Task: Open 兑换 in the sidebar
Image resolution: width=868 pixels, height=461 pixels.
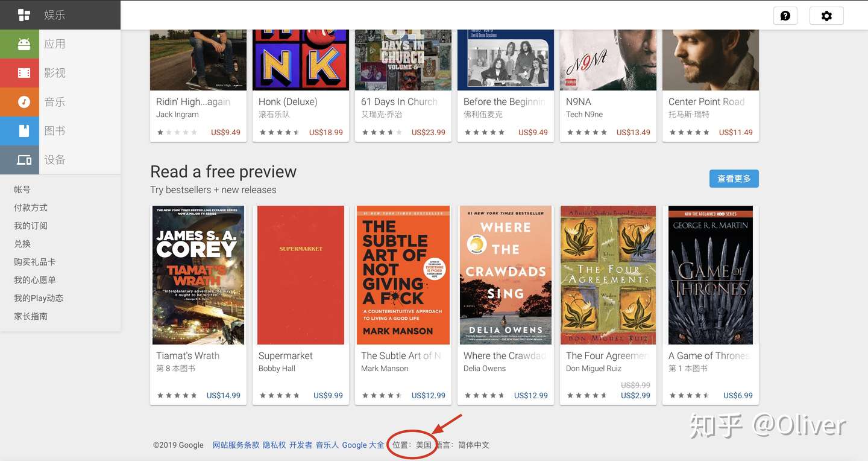Action: tap(22, 244)
